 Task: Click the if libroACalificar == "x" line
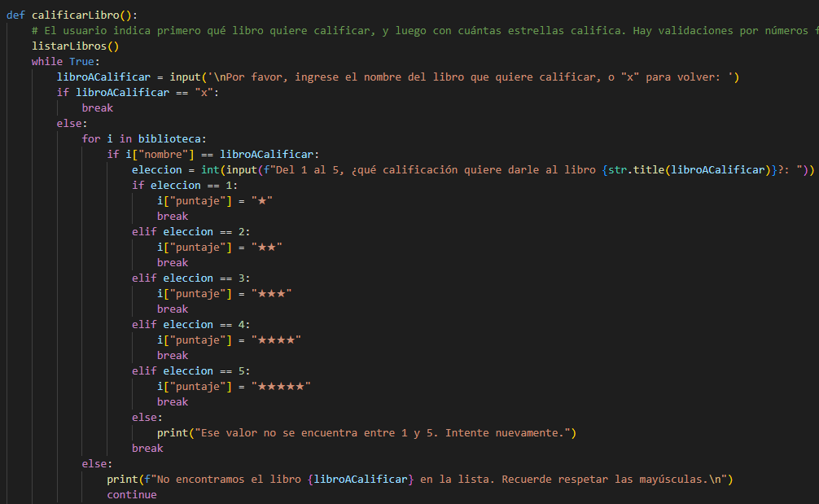[x=138, y=93]
